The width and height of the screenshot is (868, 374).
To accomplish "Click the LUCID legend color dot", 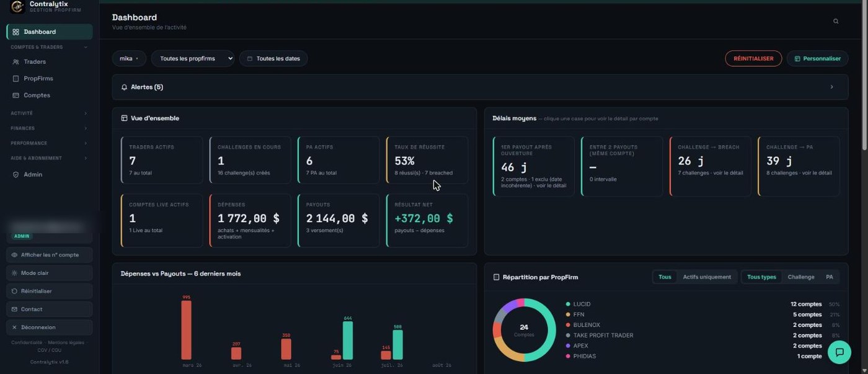I will tap(568, 305).
